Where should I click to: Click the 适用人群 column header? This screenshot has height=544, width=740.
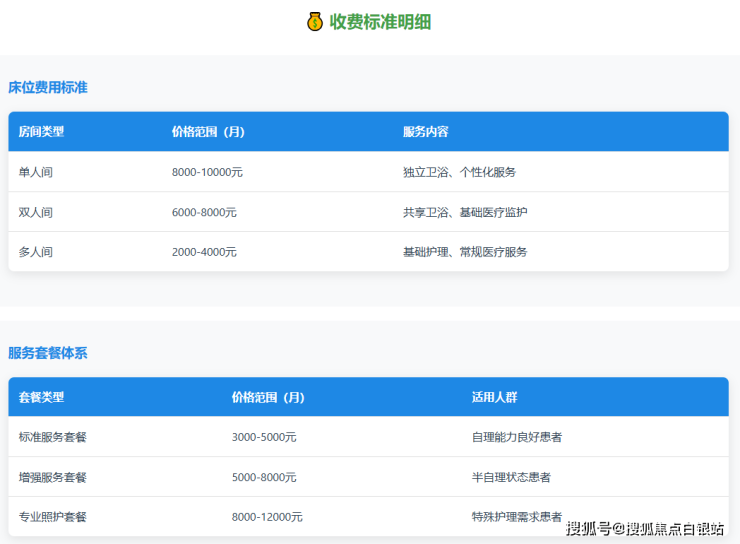(494, 397)
